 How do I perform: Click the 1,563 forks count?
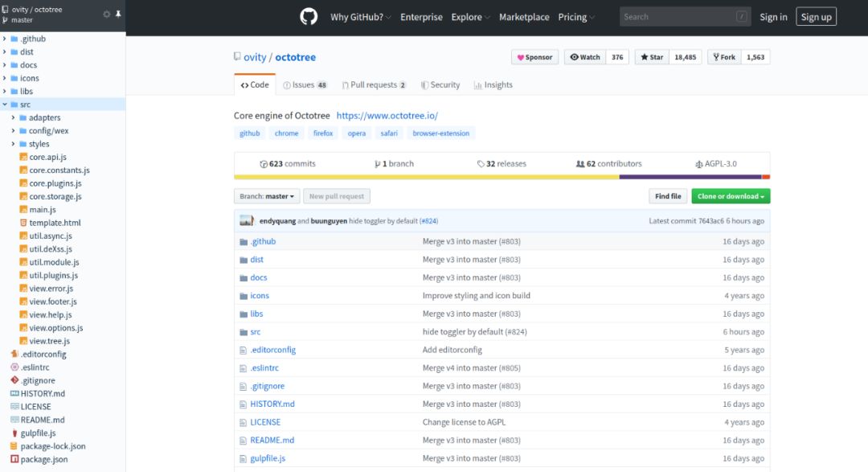point(755,57)
